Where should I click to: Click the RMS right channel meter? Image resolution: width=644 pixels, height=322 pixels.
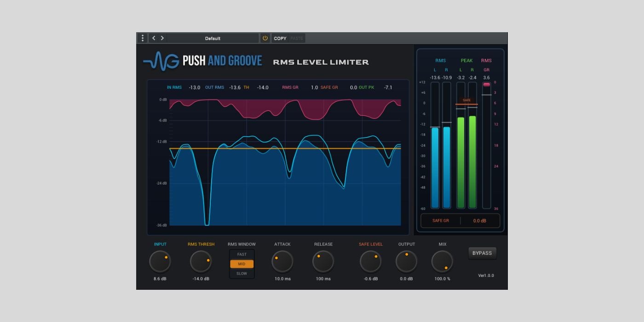click(x=447, y=145)
